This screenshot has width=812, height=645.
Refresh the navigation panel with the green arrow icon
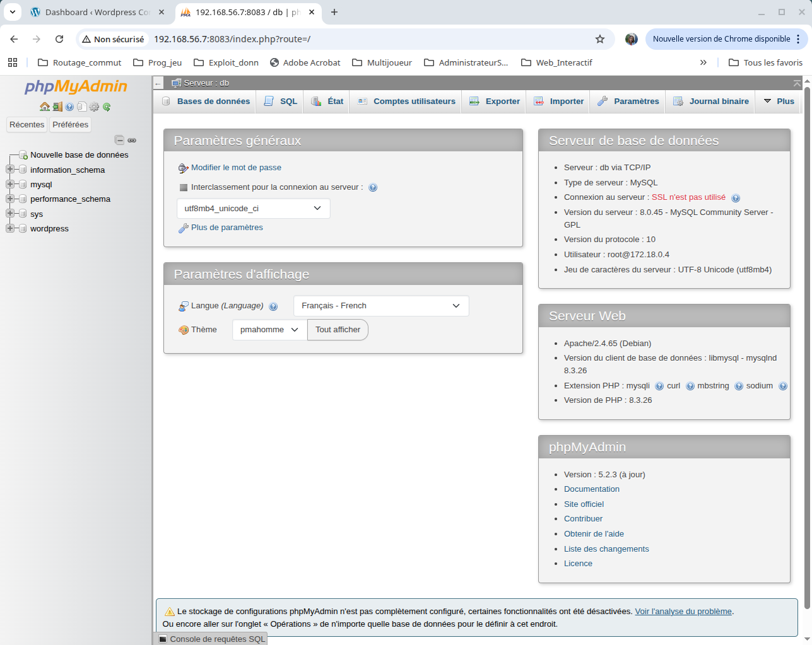107,107
